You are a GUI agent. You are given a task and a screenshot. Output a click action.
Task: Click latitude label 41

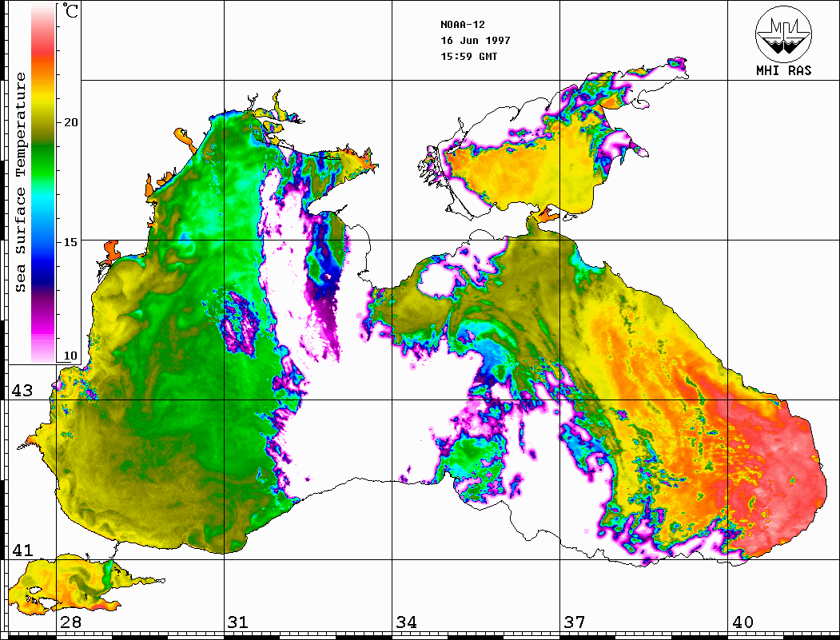point(22,550)
